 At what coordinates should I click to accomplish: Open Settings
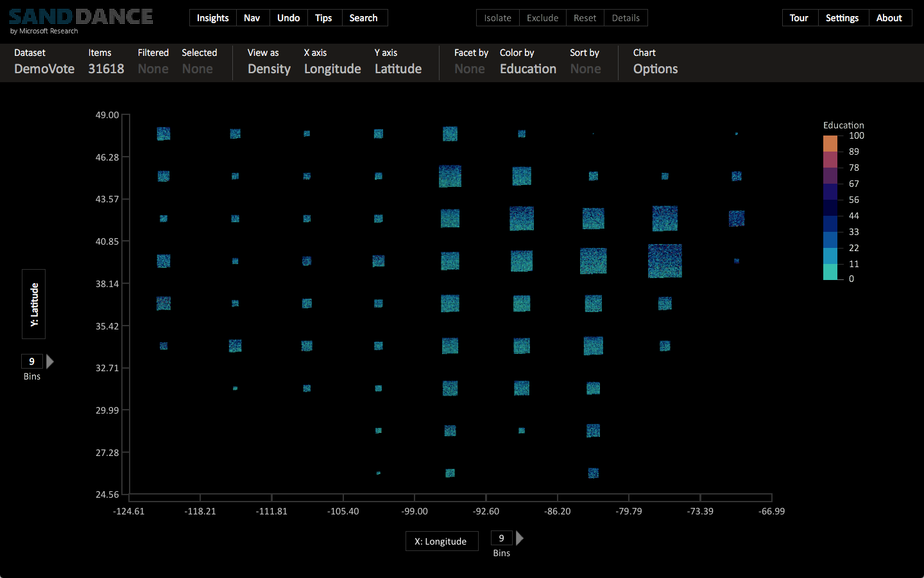842,18
